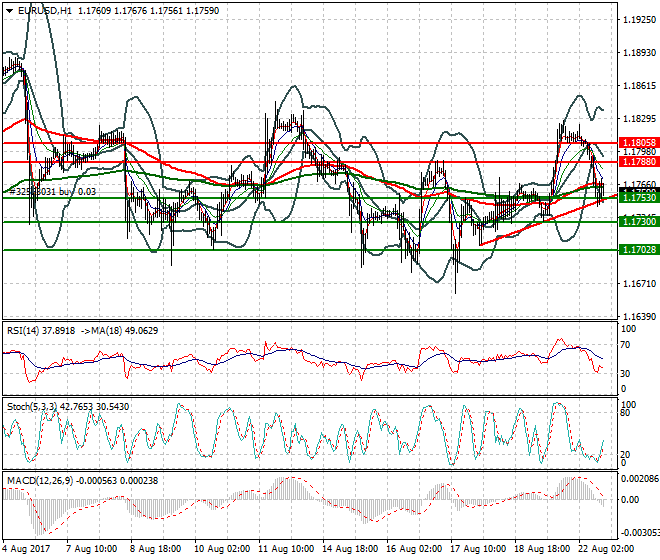Click the 22 Aug 02:00 time label
660x560 pixels.
point(606,549)
